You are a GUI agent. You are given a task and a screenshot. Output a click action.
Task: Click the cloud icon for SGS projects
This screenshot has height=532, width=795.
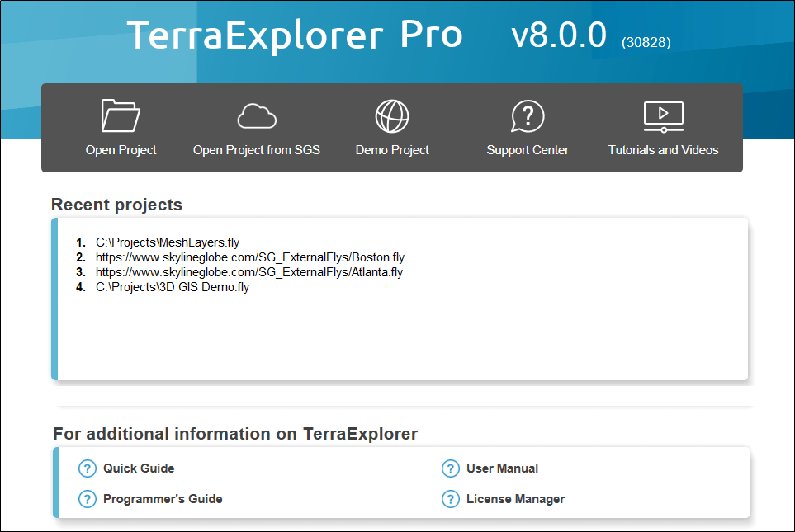click(x=257, y=116)
